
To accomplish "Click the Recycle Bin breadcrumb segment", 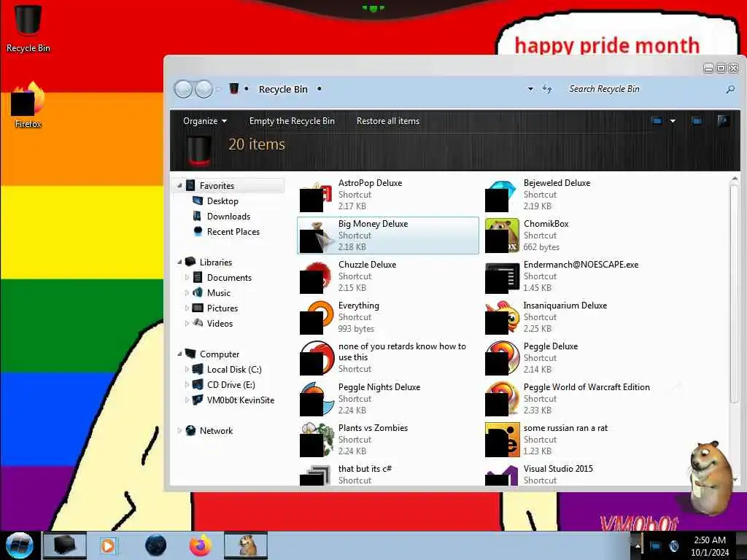I will pyautogui.click(x=283, y=89).
